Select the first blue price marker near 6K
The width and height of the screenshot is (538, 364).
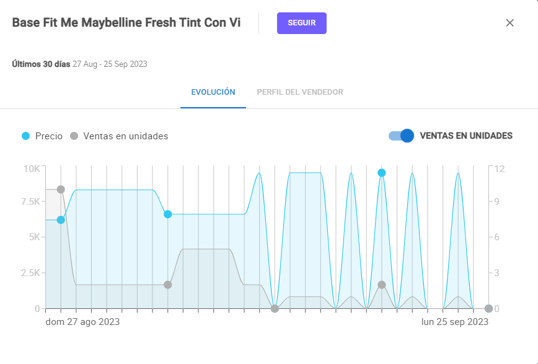[x=61, y=220]
